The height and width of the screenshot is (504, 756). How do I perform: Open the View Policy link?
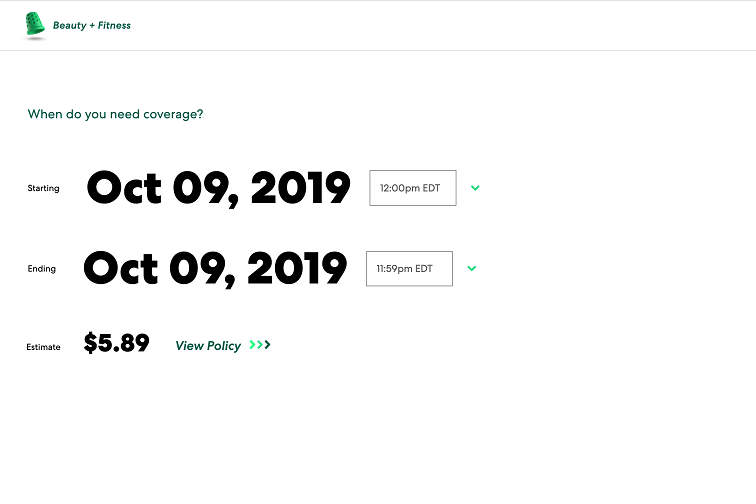click(208, 346)
